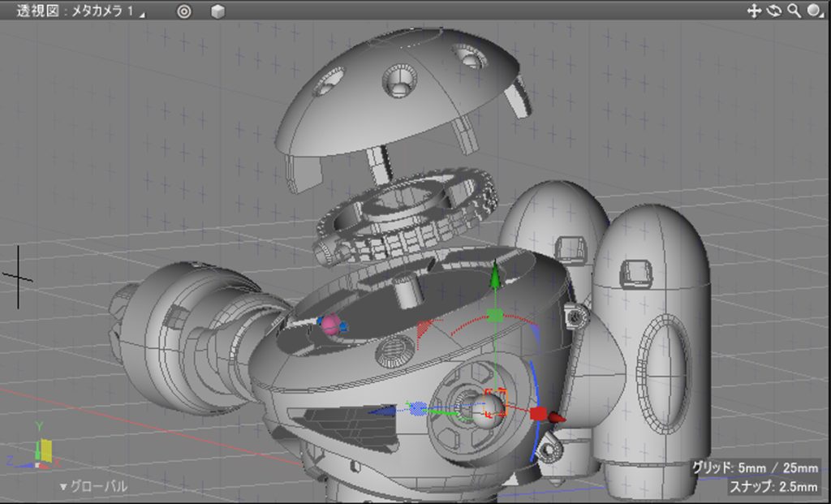This screenshot has width=831, height=504.
Task: Select the pan view cross-arrows icon
Action: point(753,11)
